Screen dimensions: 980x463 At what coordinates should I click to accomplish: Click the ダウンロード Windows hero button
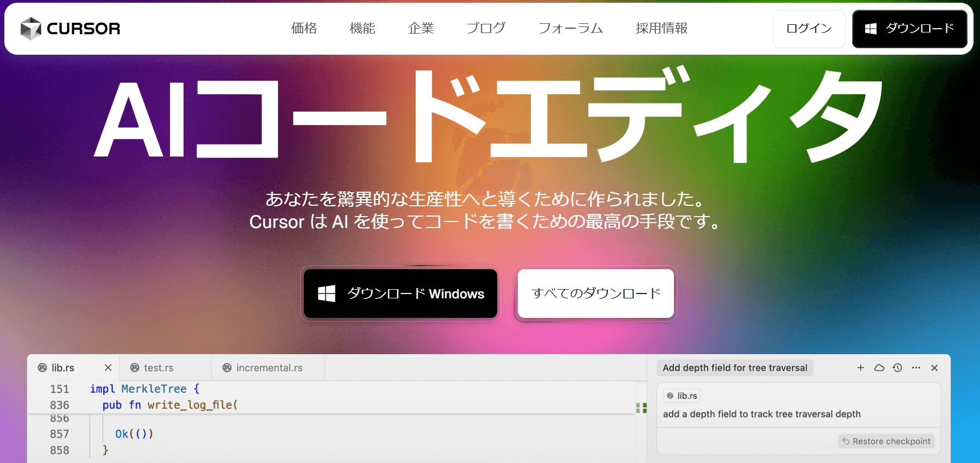(x=400, y=294)
